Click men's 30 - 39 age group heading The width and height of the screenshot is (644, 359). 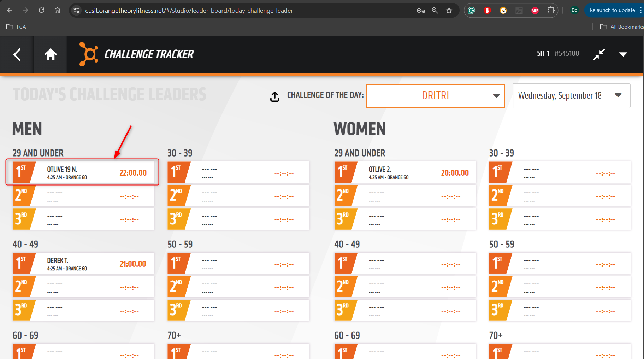point(180,153)
